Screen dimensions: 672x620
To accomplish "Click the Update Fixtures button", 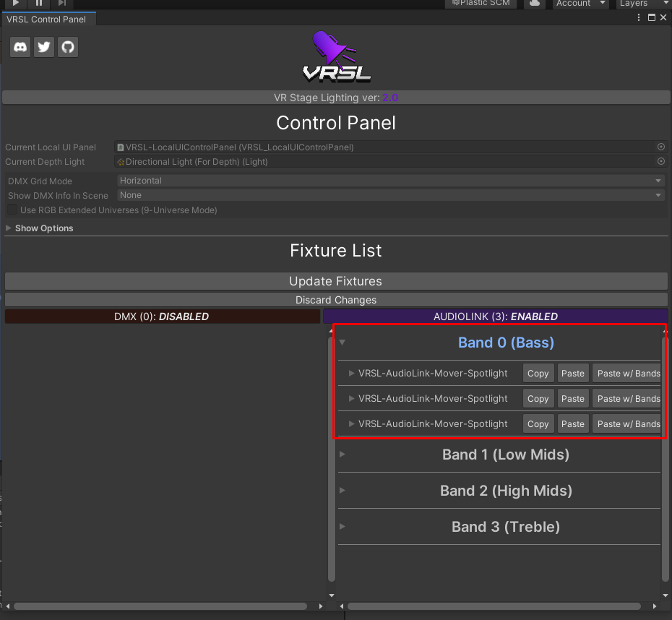I will click(336, 281).
